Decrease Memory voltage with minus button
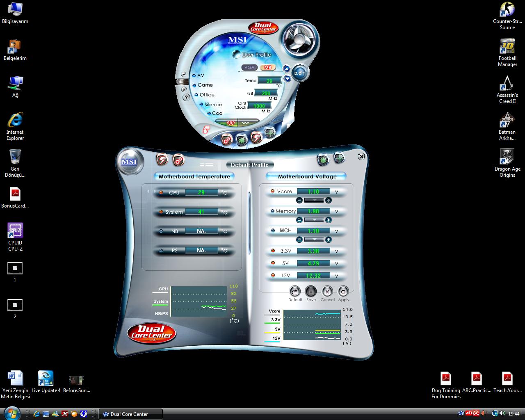The image size is (525, 420). pyautogui.click(x=299, y=220)
